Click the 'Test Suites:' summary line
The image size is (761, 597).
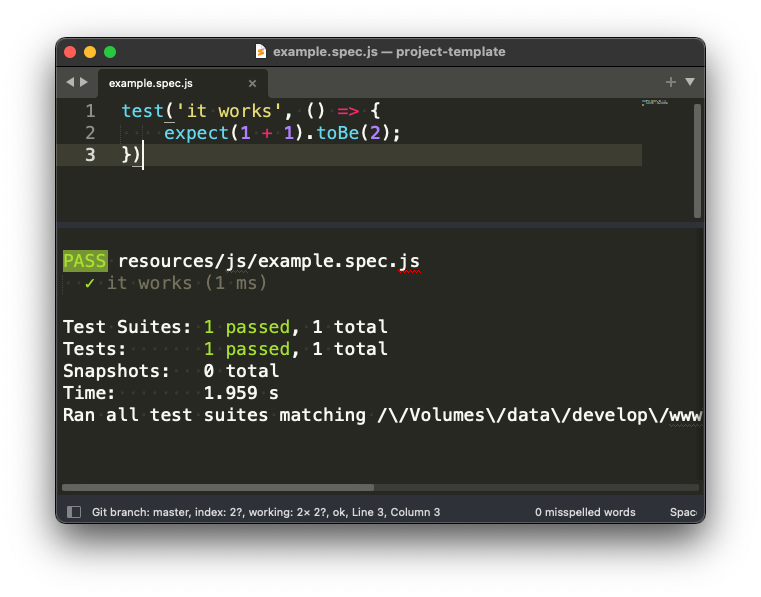click(225, 327)
